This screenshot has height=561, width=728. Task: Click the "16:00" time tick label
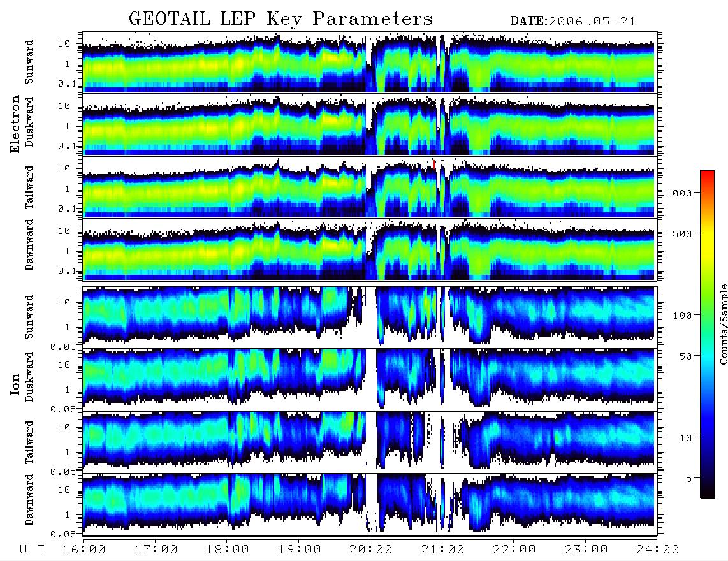(x=84, y=550)
